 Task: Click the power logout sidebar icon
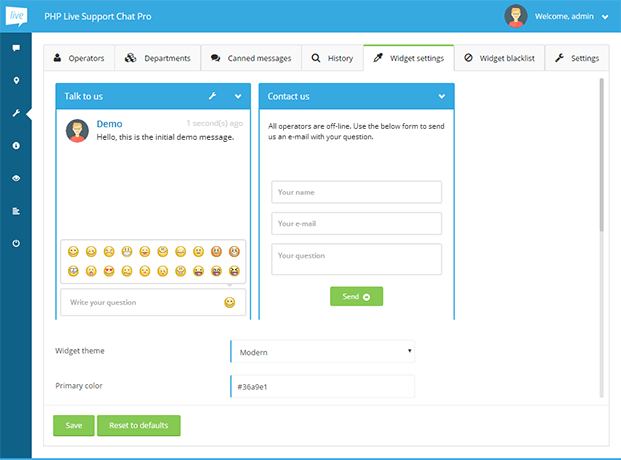coord(16,243)
